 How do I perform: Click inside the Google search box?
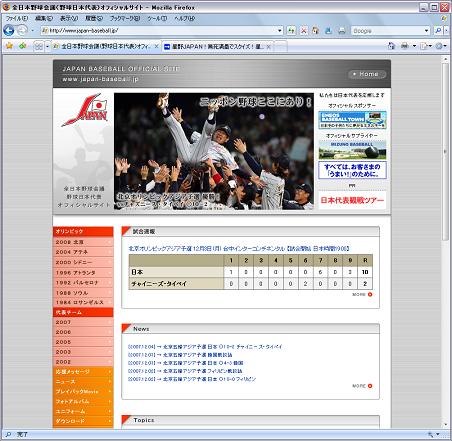pyautogui.click(x=388, y=31)
